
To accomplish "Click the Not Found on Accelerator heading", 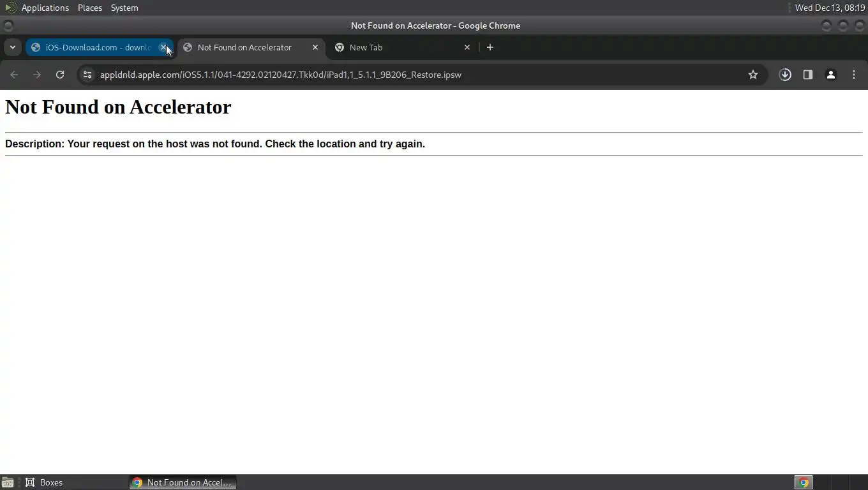I will pos(118,107).
